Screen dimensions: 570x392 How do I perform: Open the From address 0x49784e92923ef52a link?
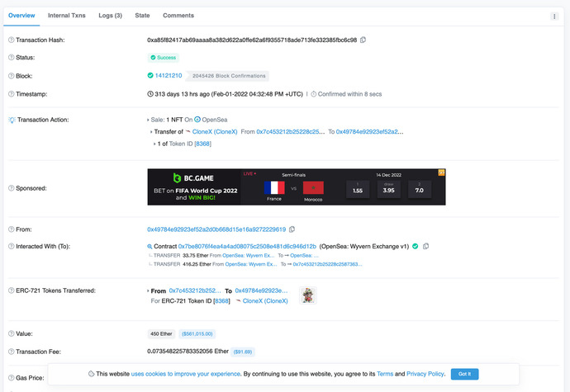216,229
